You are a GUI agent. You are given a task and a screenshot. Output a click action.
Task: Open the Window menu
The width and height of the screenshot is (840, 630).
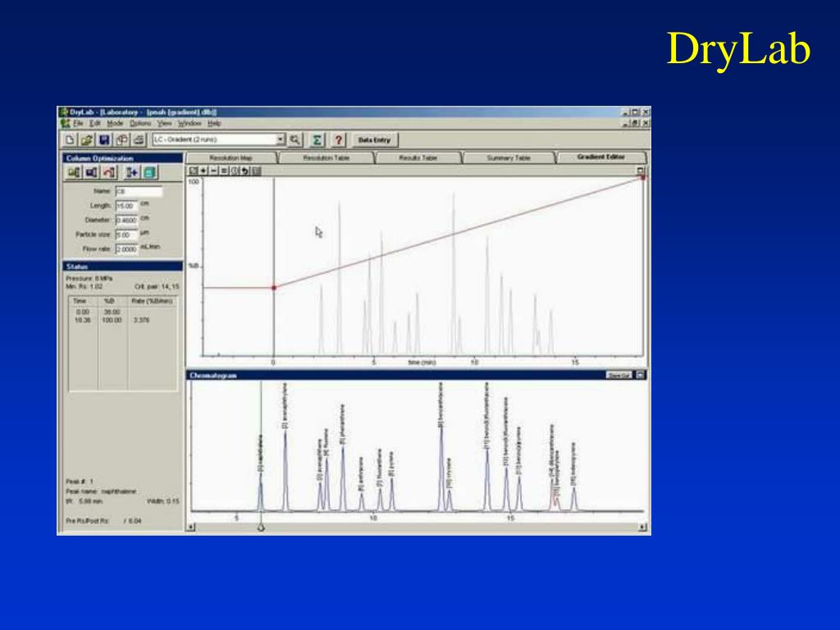[189, 123]
